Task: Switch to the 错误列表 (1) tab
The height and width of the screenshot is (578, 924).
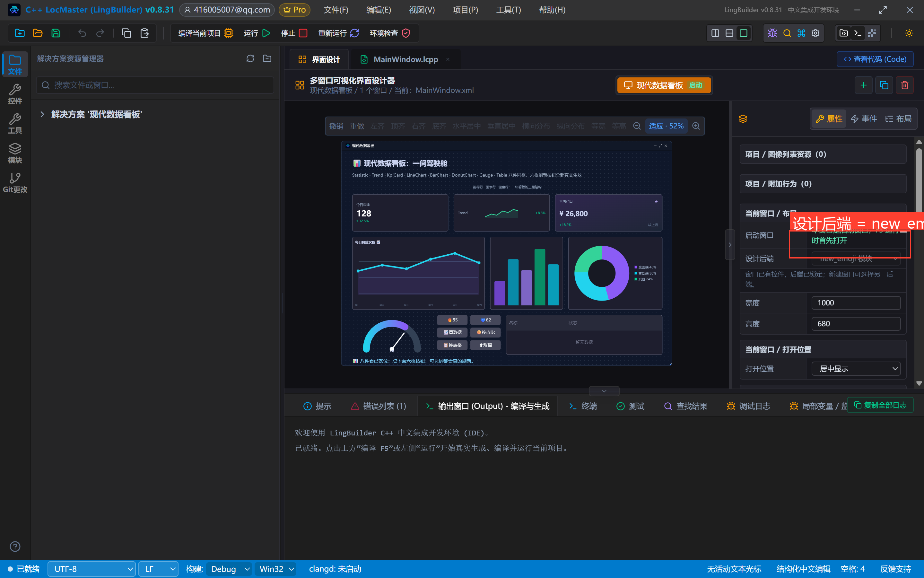Action: pyautogui.click(x=378, y=406)
